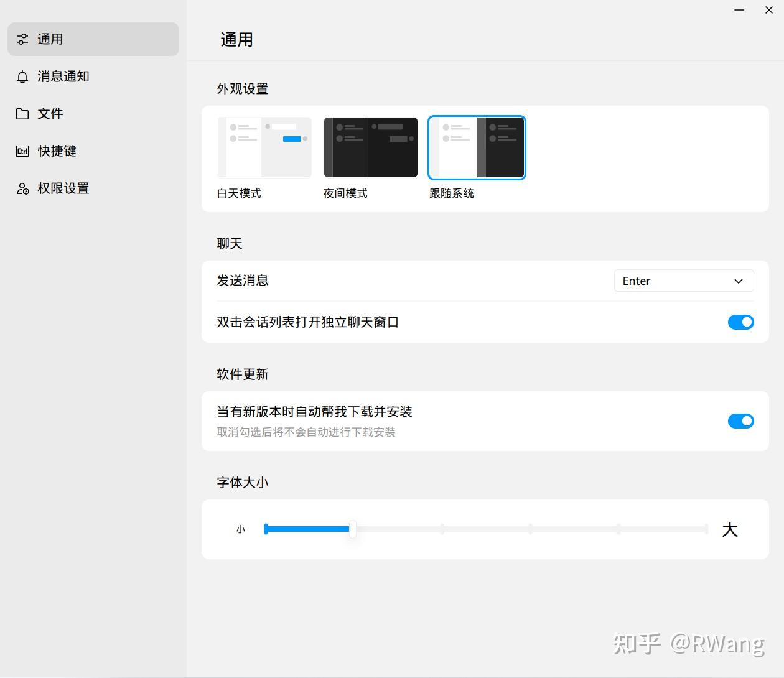
Task: Click the person permission icon beside 权限设置
Action: tap(22, 188)
